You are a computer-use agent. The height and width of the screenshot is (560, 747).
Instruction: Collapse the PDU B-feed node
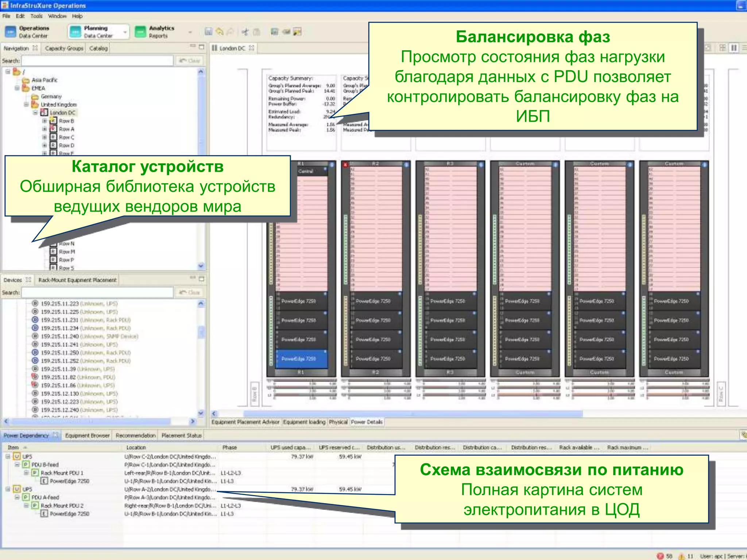(17, 464)
